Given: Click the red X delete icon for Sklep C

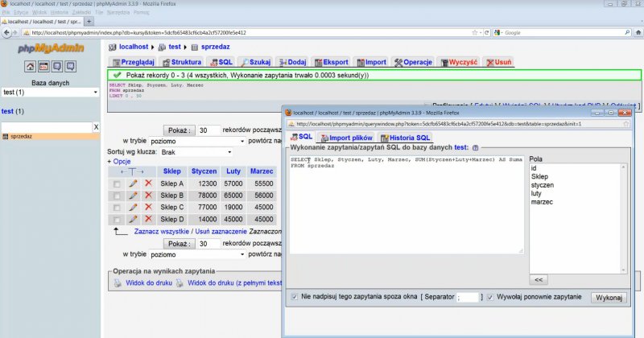Looking at the screenshot, I should coord(148,207).
